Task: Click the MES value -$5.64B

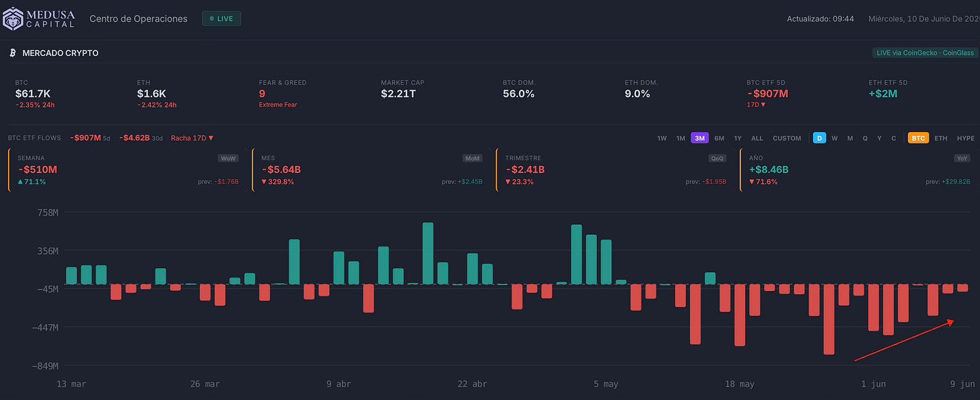Action: [281, 170]
